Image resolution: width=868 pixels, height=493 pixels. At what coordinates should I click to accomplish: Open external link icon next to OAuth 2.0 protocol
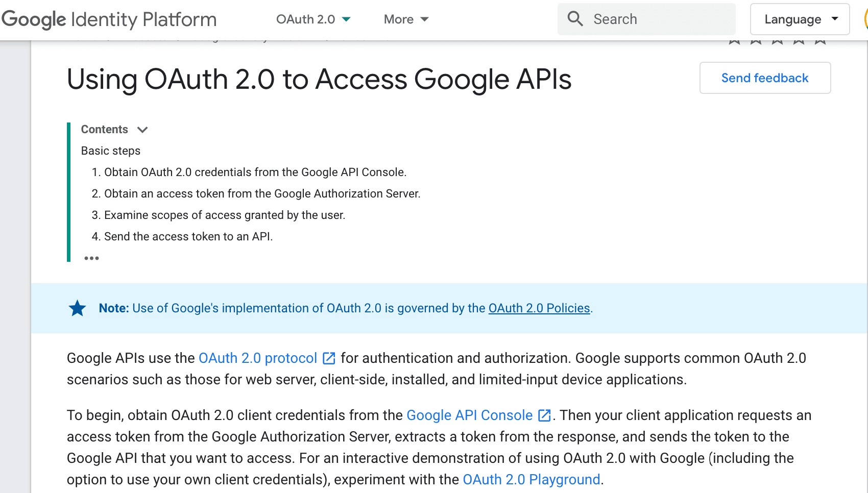(x=329, y=358)
